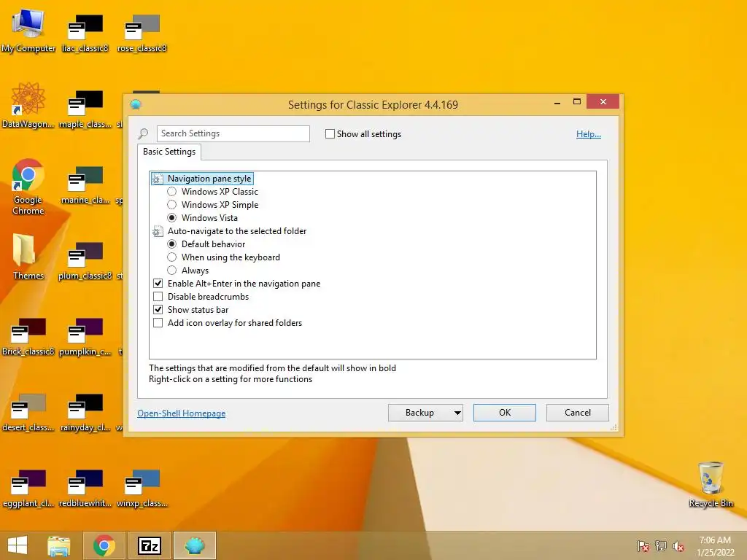Click the muted volume tray icon
747x560 pixels.
[x=678, y=546]
